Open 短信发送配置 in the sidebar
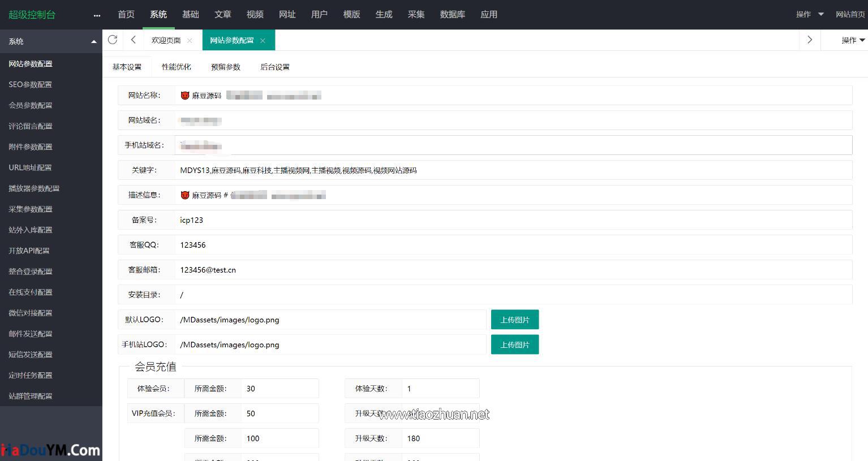Viewport: 868px width, 461px height. (x=31, y=354)
